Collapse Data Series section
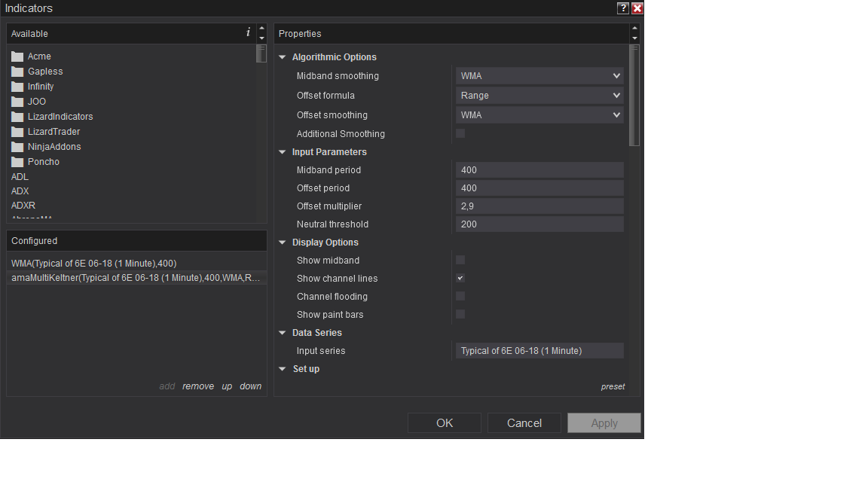Viewport: 868px width, 488px height. [283, 333]
